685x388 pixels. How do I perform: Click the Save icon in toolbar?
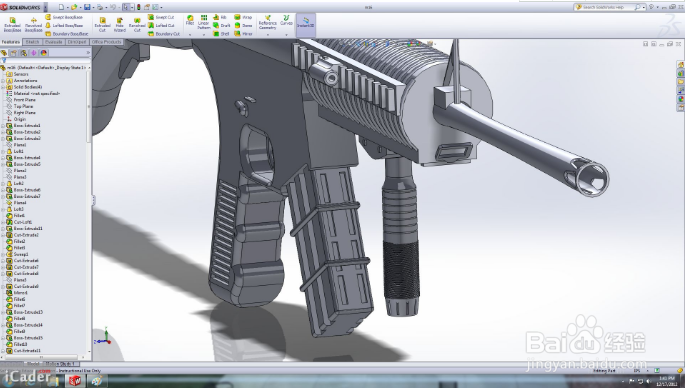point(87,7)
